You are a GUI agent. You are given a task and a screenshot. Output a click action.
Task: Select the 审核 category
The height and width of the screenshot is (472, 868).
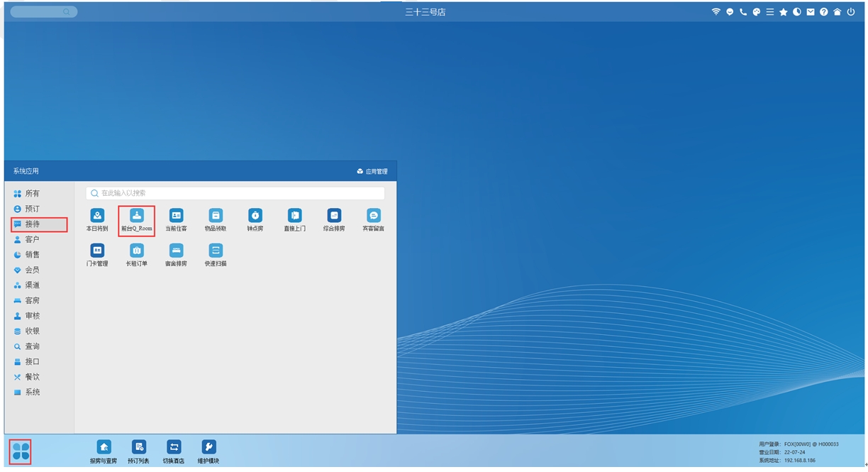point(39,315)
